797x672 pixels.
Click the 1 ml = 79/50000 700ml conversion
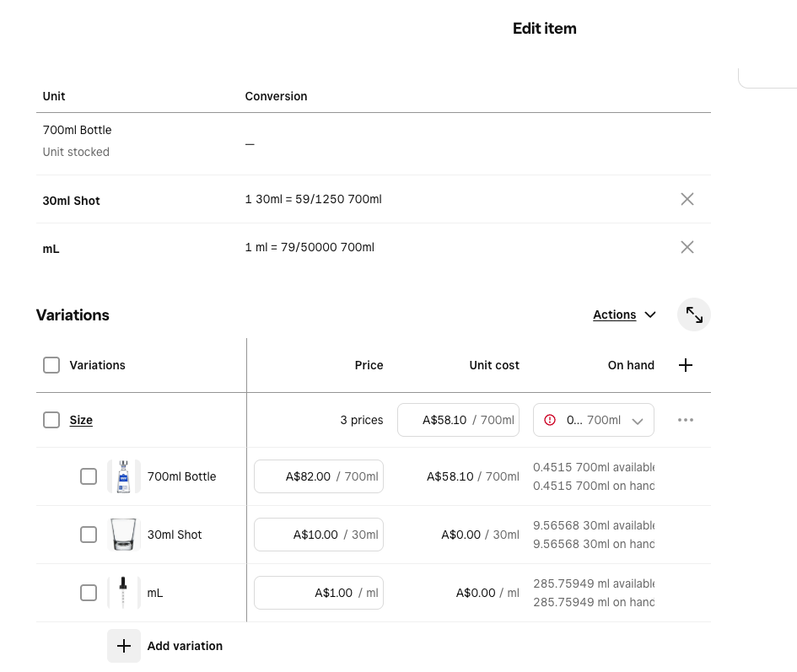[x=310, y=247]
